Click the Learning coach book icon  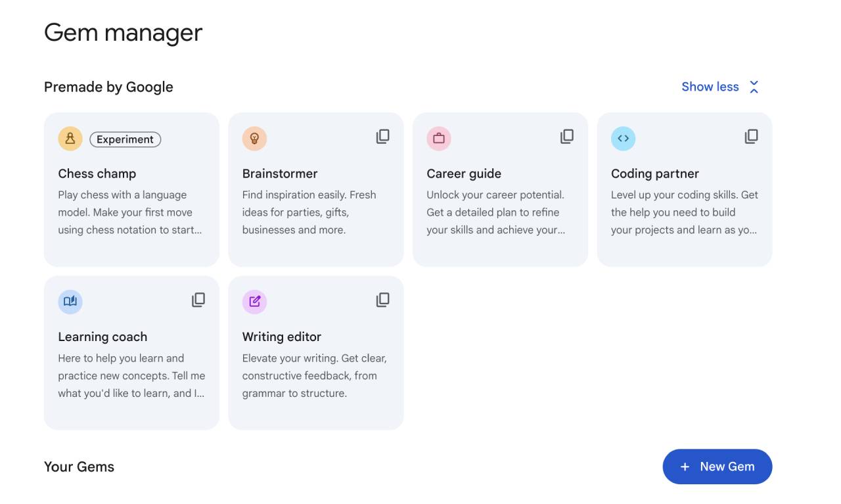tap(70, 302)
